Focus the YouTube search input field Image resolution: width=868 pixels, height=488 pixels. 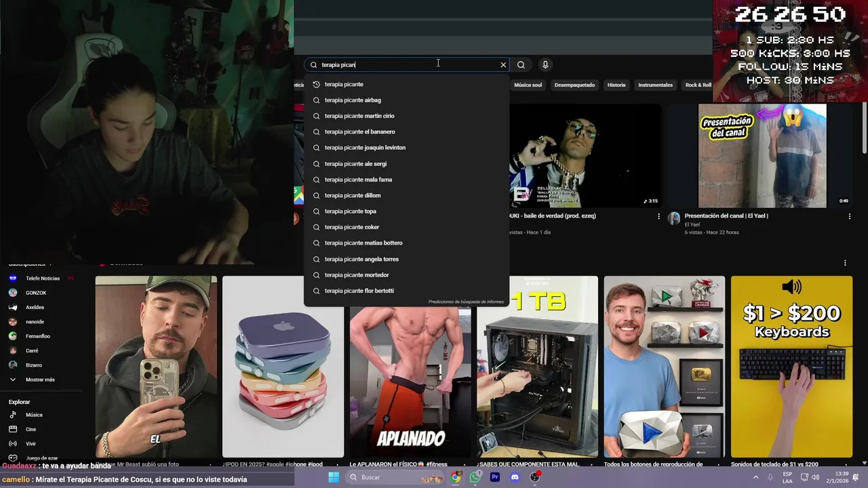[x=407, y=65]
